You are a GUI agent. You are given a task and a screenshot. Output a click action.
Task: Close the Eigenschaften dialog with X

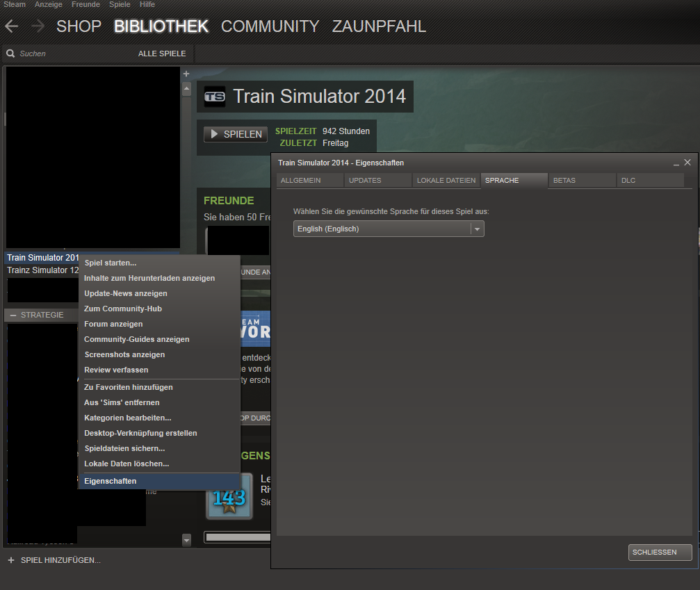(x=687, y=163)
